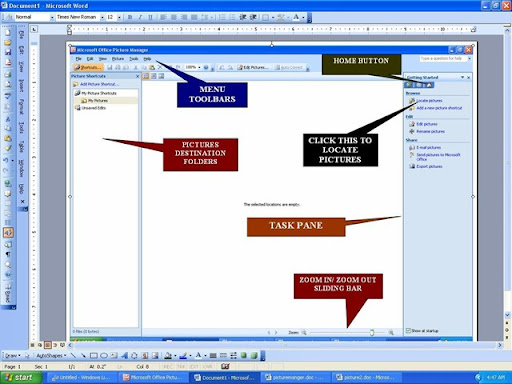
Task: Click the tab stop selector beside ruler
Action: 34,29
